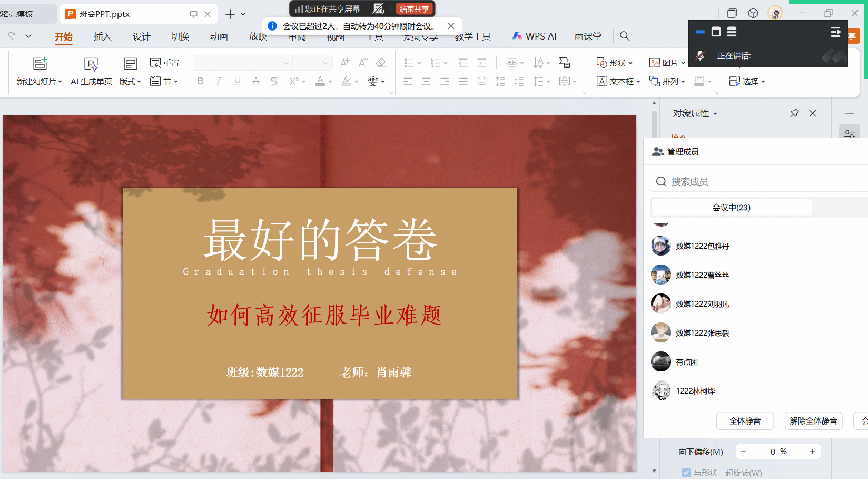Open the 动画 ribbon tab
868x480 pixels.
[219, 36]
